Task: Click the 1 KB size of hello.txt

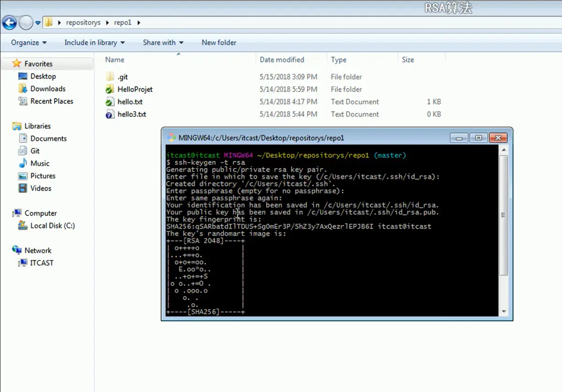Action: pyautogui.click(x=434, y=102)
